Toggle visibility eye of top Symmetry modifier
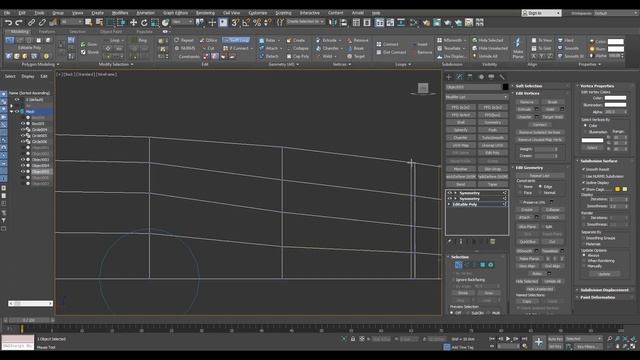The width and height of the screenshot is (640, 360). pyautogui.click(x=450, y=193)
